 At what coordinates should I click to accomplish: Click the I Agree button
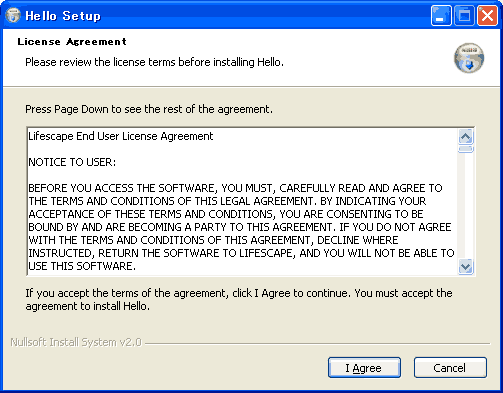pyautogui.click(x=364, y=368)
